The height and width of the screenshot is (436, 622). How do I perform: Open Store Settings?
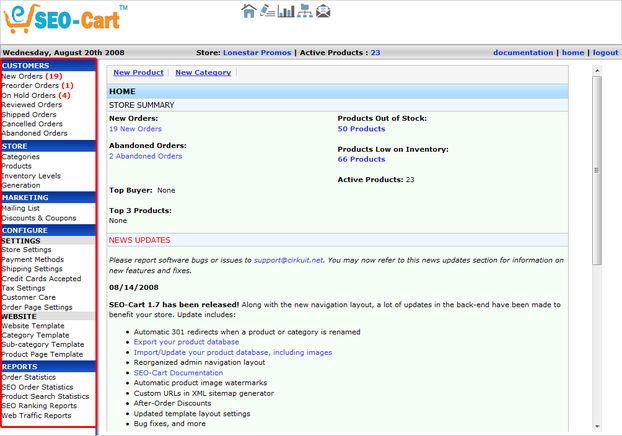tap(27, 250)
